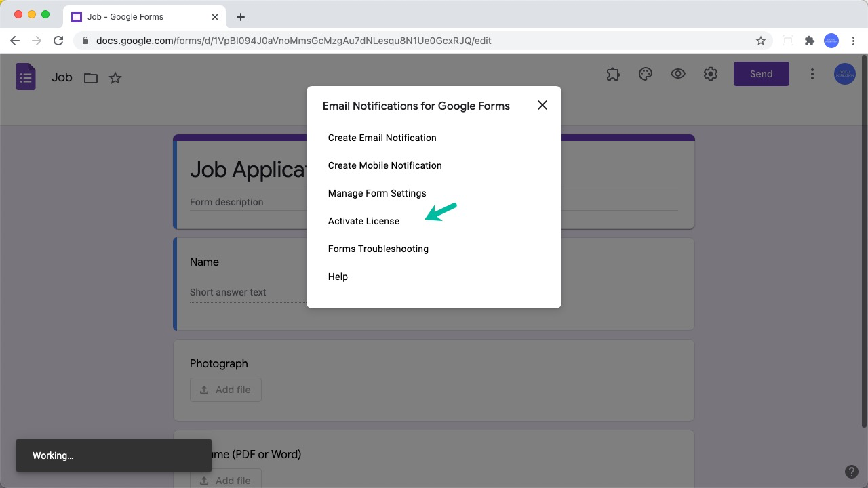The height and width of the screenshot is (488, 868).
Task: Click the help question mark icon
Action: pyautogui.click(x=852, y=472)
